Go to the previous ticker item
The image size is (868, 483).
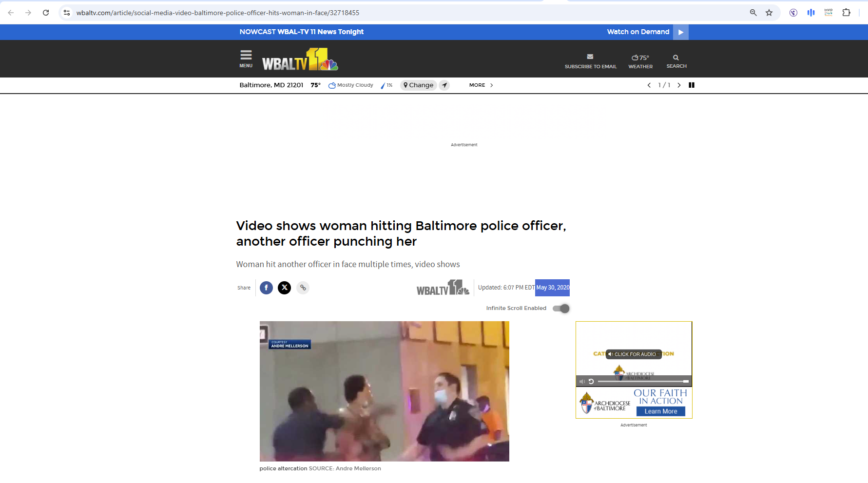coord(649,85)
